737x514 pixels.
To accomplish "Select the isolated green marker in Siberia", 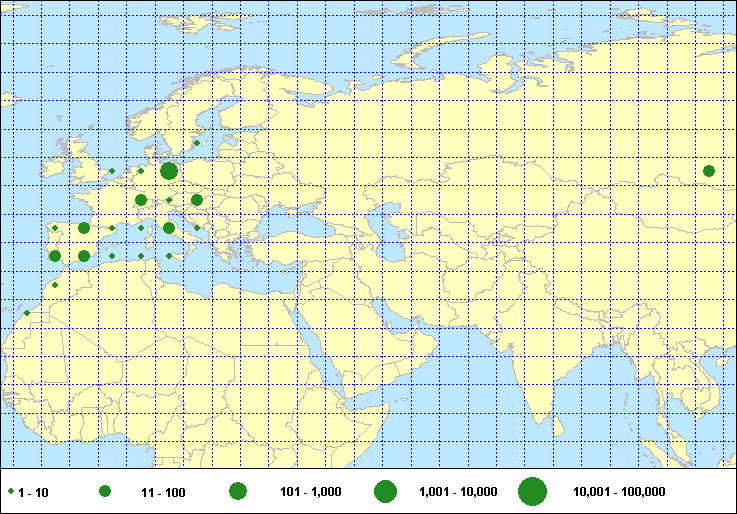I will (x=709, y=171).
